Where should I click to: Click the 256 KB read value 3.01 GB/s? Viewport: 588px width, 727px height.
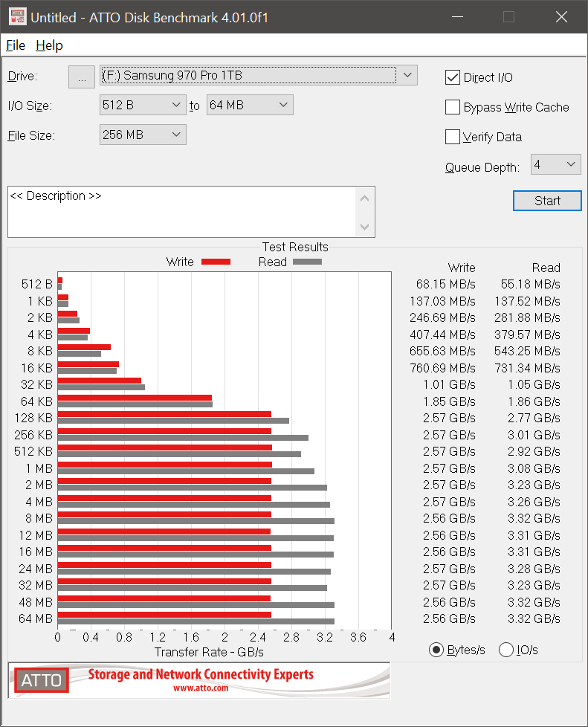pos(534,435)
